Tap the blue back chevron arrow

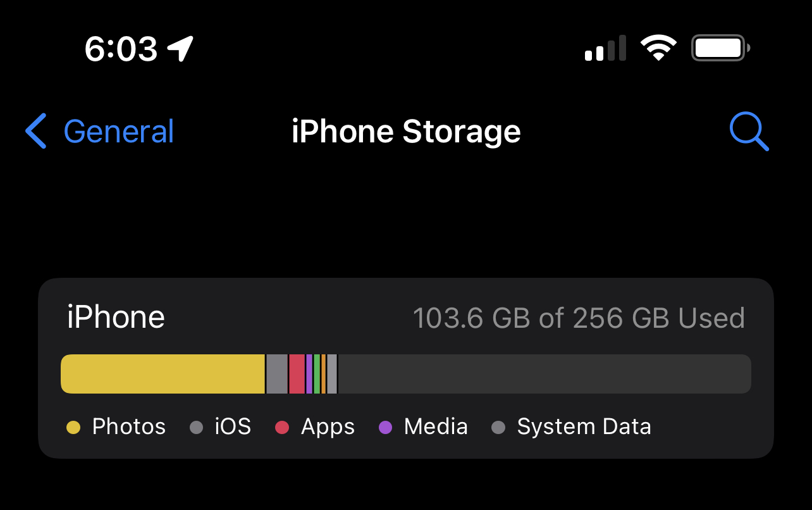(x=36, y=132)
